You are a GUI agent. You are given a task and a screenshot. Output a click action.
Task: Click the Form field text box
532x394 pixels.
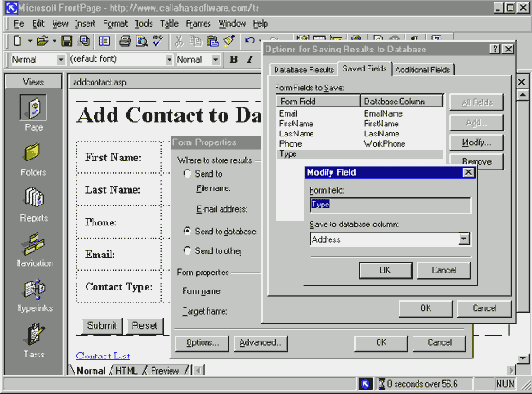coord(390,205)
